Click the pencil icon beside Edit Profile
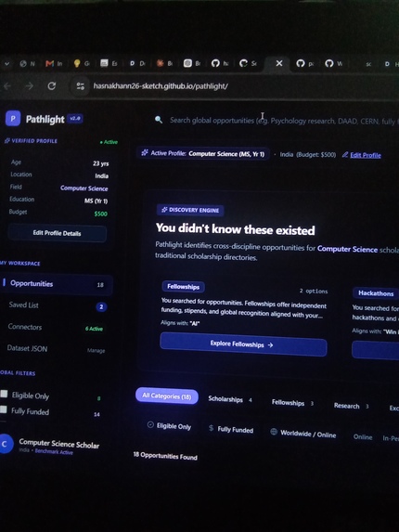This screenshot has width=399, height=532. pyautogui.click(x=345, y=155)
